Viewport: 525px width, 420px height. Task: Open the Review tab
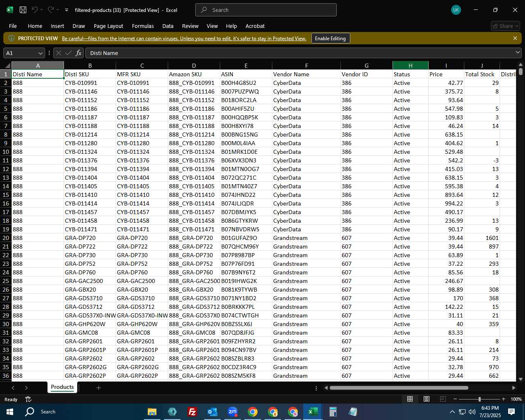pos(190,26)
